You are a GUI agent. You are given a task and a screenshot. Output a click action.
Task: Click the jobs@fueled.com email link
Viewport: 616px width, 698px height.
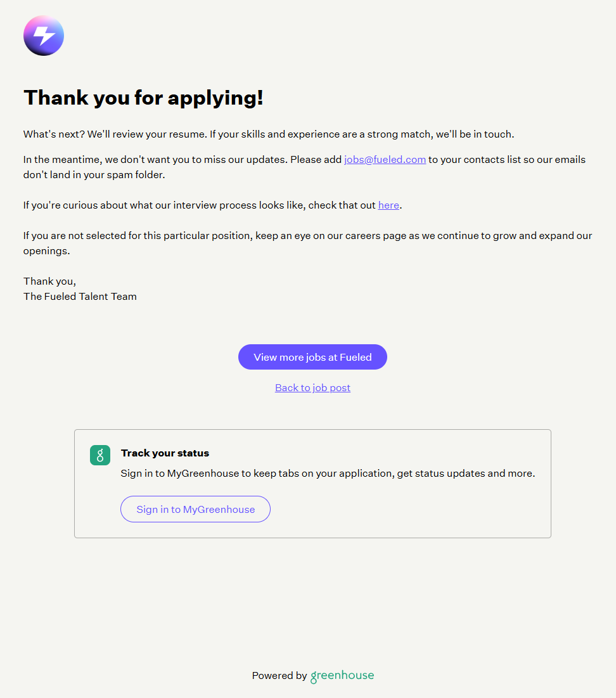point(385,160)
